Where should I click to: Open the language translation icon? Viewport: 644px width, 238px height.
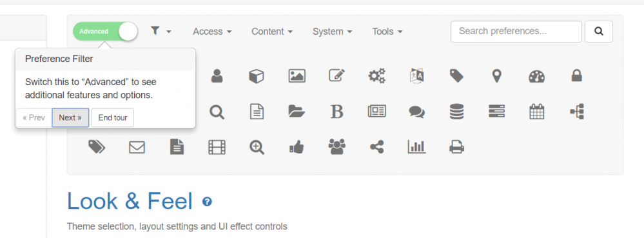point(416,76)
